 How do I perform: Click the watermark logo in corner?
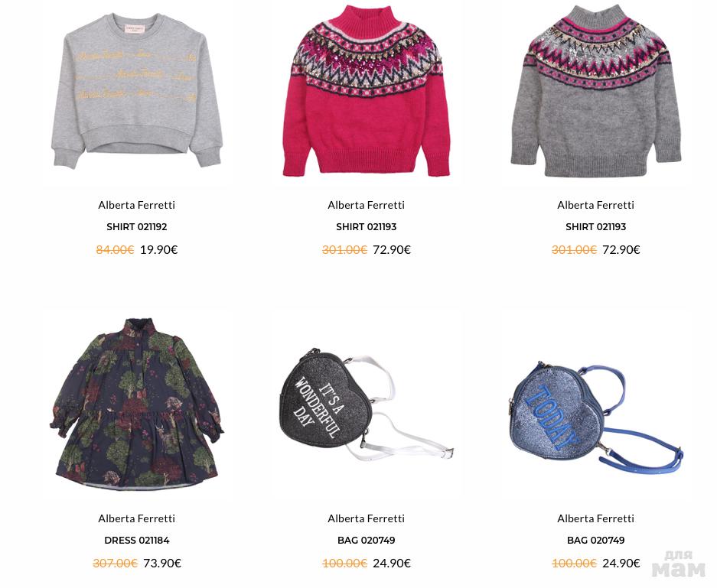tap(679, 564)
